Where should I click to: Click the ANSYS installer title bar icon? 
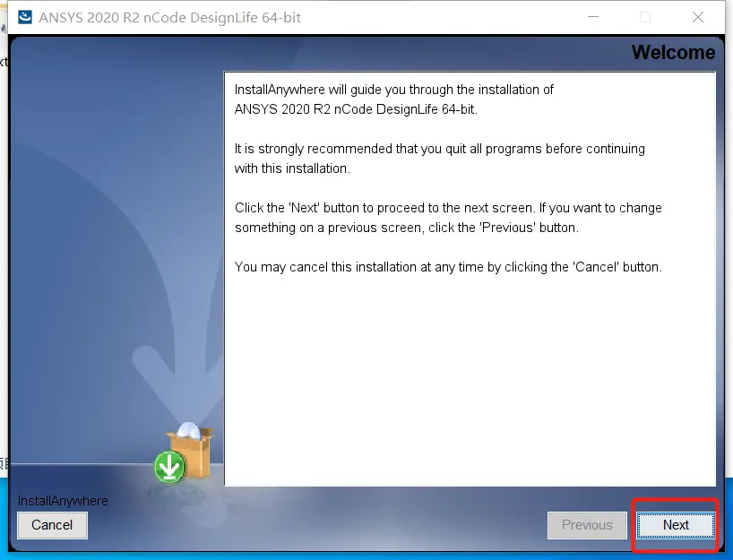pos(25,17)
